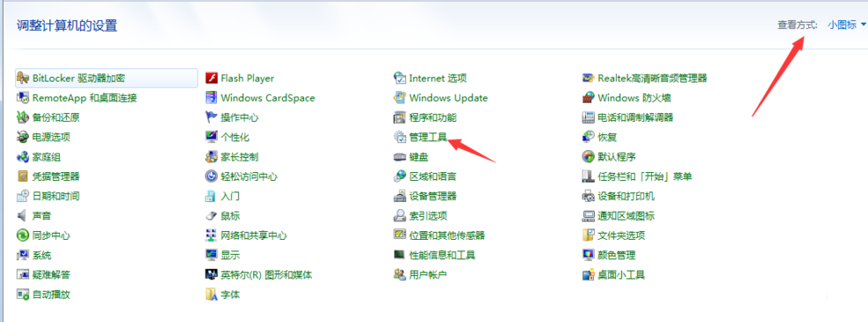This screenshot has height=322, width=868.
Task: Open the 电源选项 entry
Action: pos(51,137)
